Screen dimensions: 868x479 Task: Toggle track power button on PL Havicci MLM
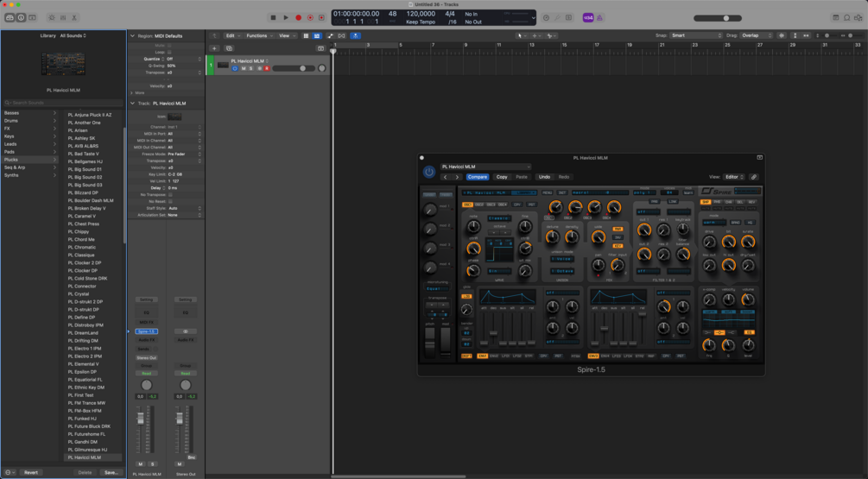pyautogui.click(x=235, y=68)
